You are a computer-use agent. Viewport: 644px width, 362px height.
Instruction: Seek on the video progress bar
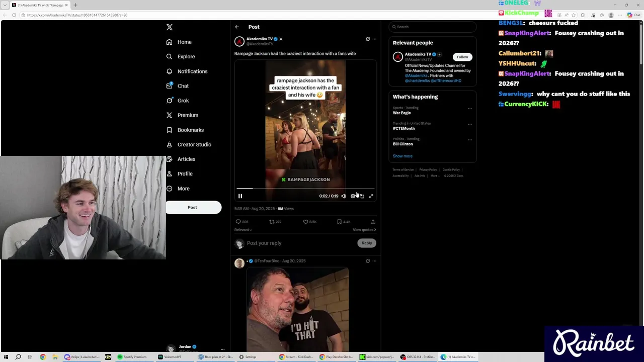click(305, 189)
